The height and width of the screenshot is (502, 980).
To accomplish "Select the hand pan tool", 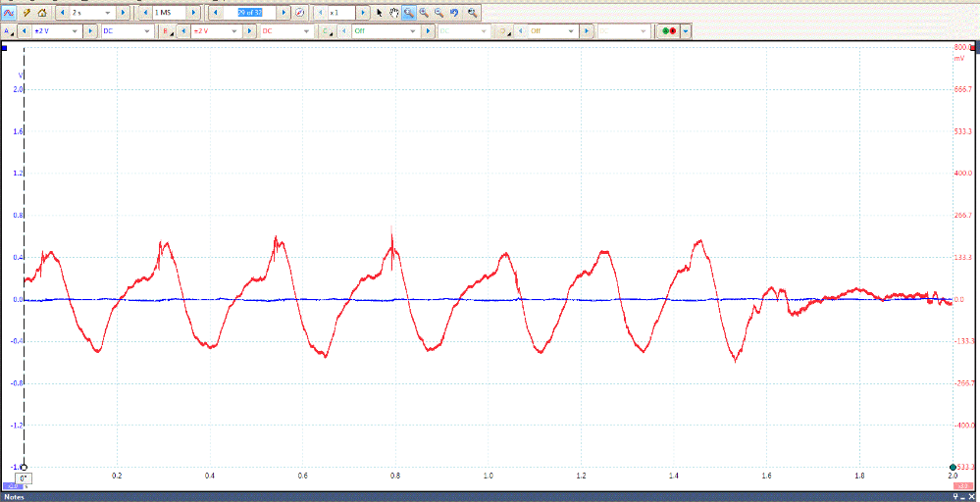I will (x=393, y=13).
